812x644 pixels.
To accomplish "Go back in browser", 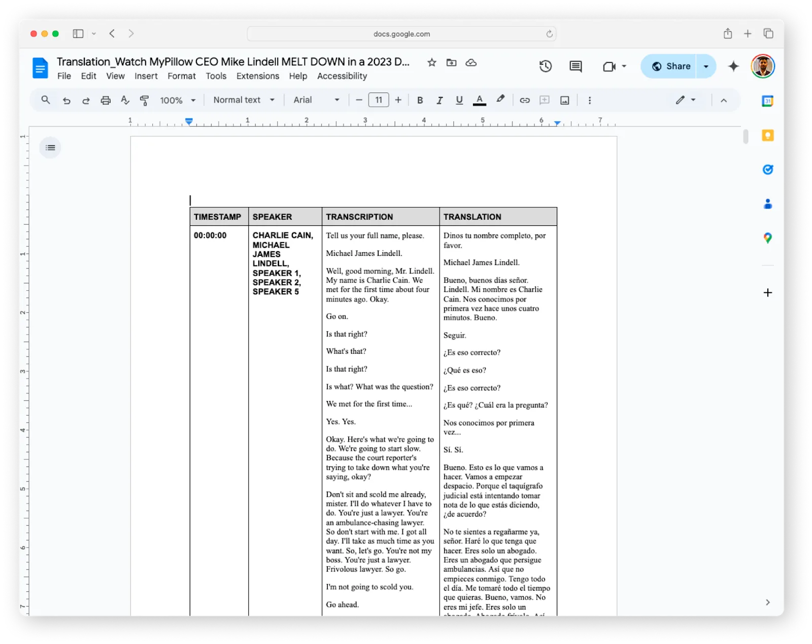I will pyautogui.click(x=112, y=34).
